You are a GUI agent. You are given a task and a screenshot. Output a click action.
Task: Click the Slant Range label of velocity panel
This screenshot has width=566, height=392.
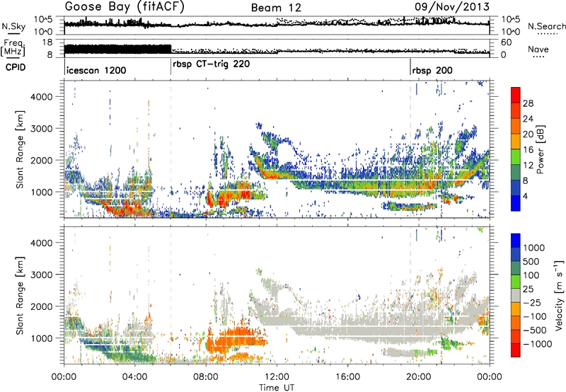[x=20, y=295]
